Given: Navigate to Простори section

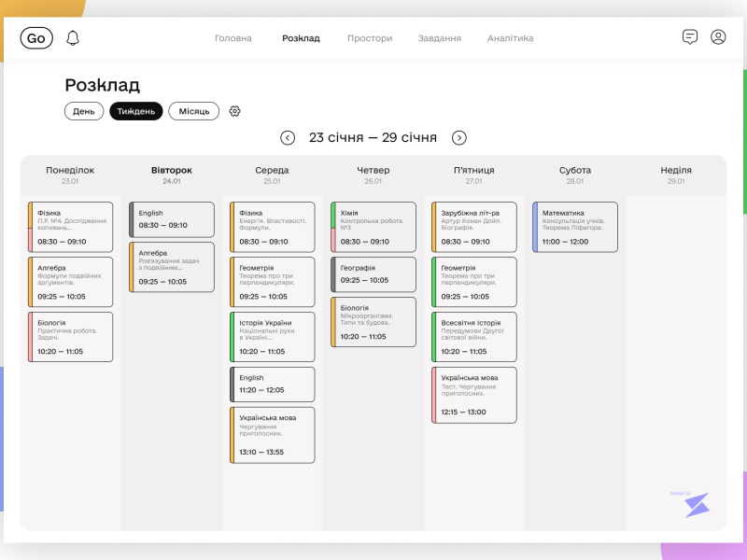Looking at the screenshot, I should click(370, 38).
